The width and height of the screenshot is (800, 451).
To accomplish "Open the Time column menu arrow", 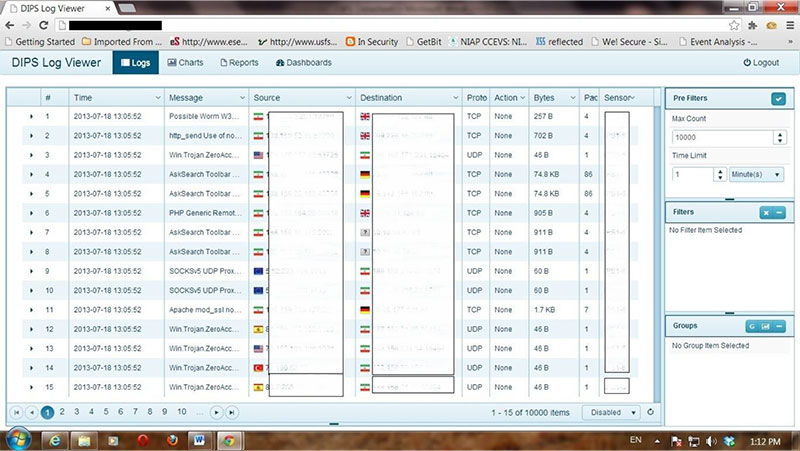I will click(x=158, y=98).
